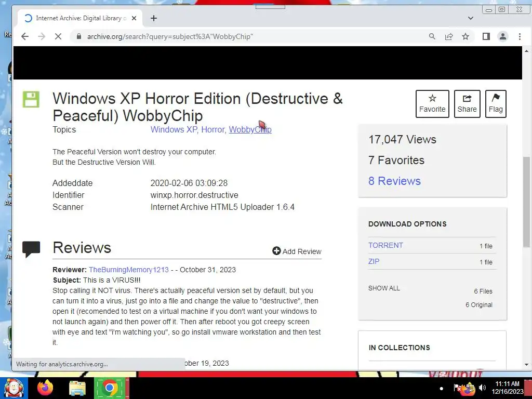
Task: Close the Internet Archive tab
Action: (x=134, y=18)
